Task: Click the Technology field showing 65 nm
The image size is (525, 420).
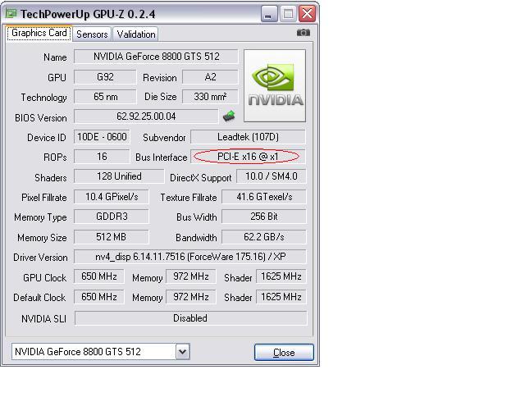Action: 105,97
